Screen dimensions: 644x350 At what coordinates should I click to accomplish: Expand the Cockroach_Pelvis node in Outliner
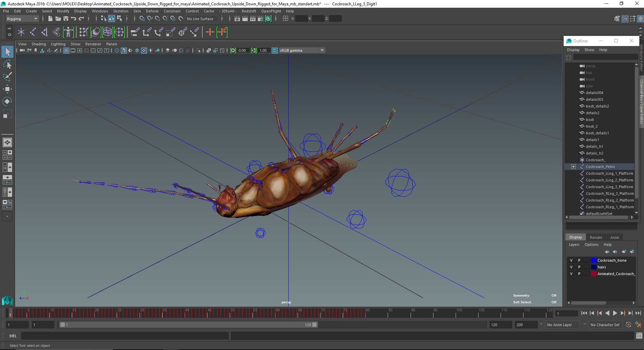[x=573, y=167]
